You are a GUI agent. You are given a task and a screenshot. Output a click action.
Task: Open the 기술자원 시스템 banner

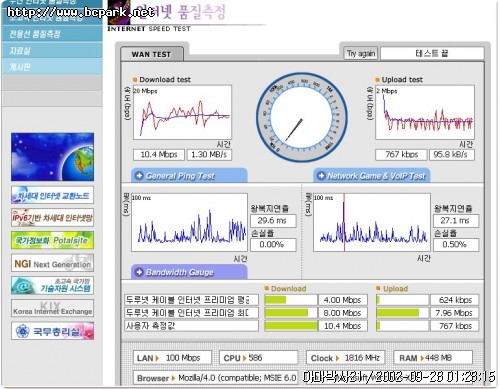52,286
